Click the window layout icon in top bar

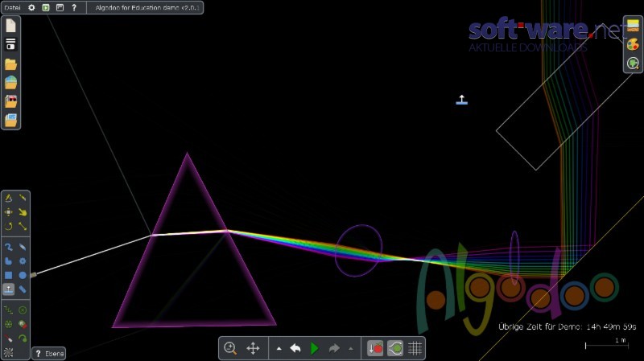[x=60, y=7]
